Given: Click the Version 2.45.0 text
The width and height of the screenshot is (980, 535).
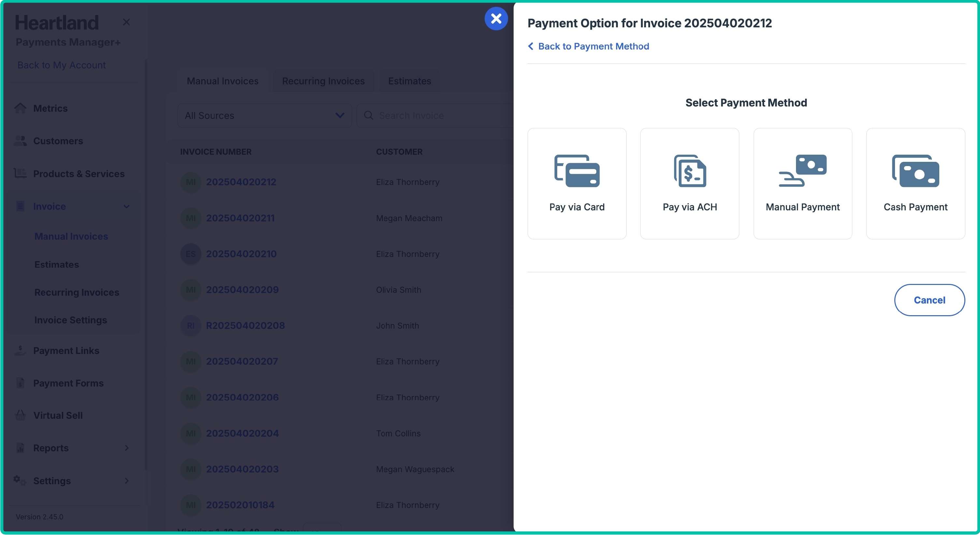Looking at the screenshot, I should pyautogui.click(x=39, y=517).
